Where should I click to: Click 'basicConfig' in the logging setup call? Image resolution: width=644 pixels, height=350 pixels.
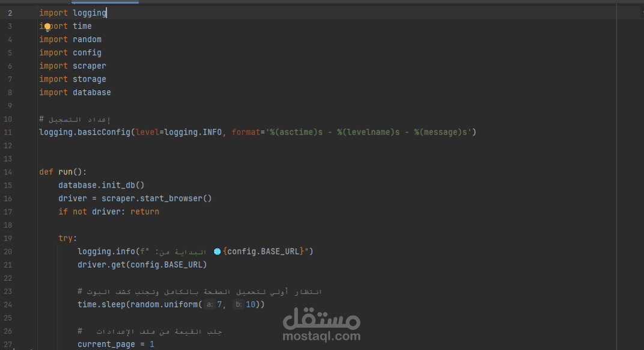coord(104,132)
